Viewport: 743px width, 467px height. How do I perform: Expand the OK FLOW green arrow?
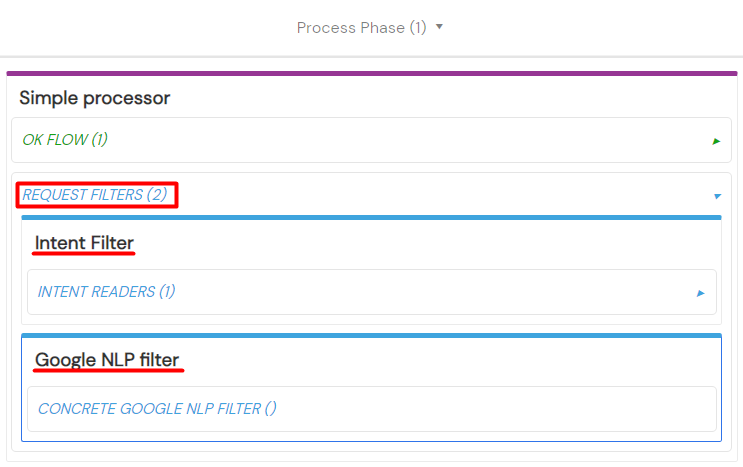click(716, 141)
